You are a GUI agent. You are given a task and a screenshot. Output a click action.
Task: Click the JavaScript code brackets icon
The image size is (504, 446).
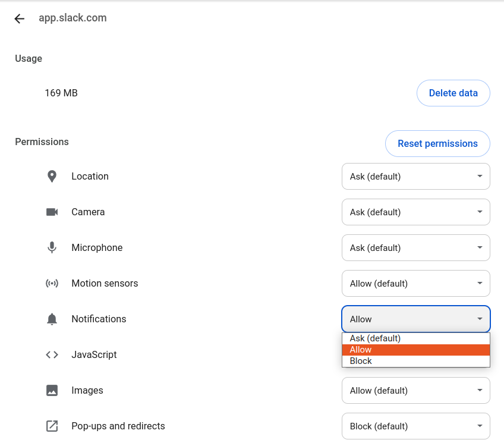point(52,354)
